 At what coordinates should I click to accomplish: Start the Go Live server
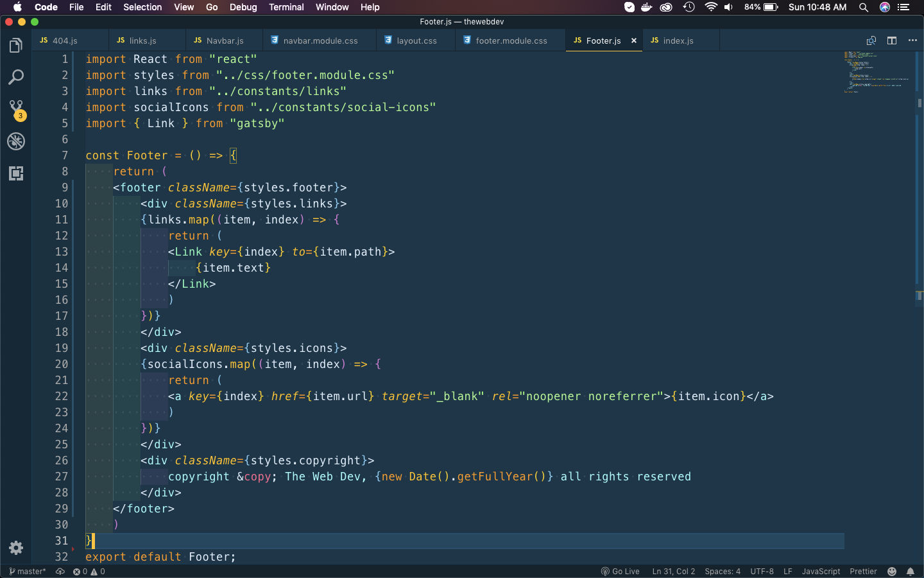click(x=620, y=571)
